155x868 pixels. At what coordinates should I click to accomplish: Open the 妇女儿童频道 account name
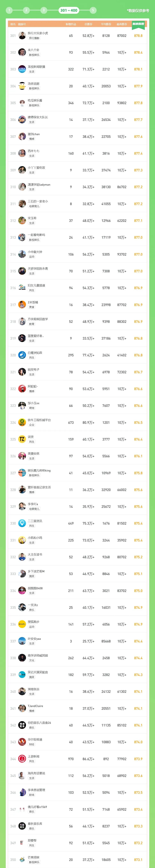[36, 285]
